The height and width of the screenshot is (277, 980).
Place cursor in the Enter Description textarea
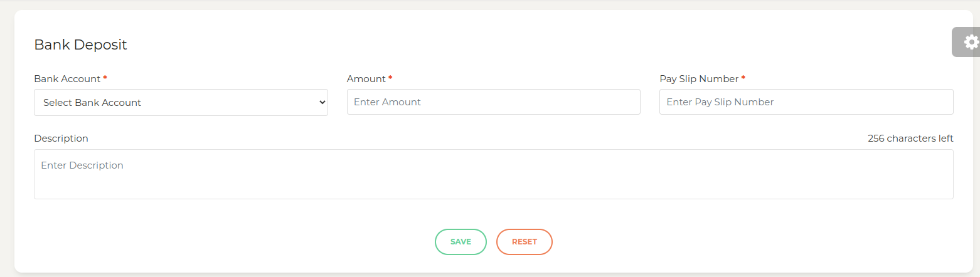(x=493, y=174)
